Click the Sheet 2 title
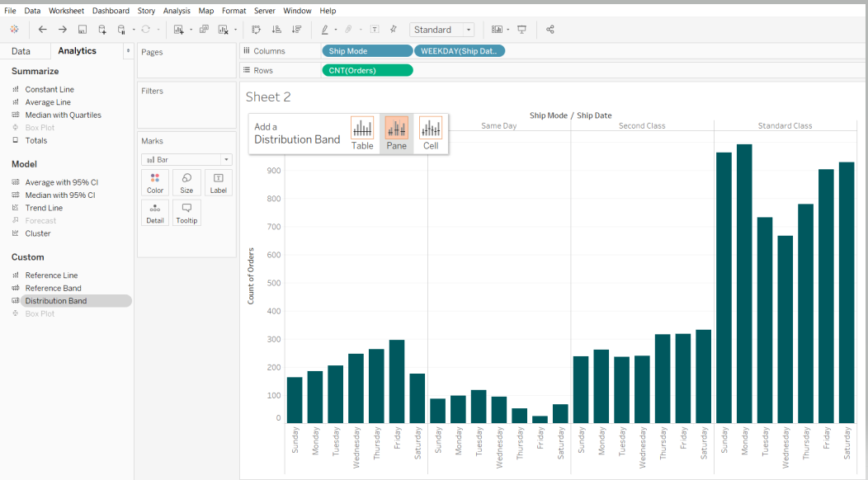Screen dimensions: 868x480 tap(268, 96)
